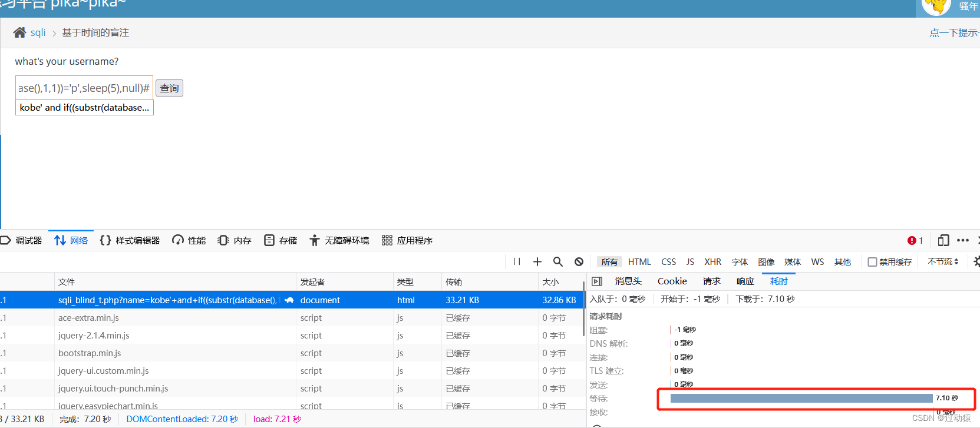Open the 请求 request tab
980x428 pixels.
point(712,281)
